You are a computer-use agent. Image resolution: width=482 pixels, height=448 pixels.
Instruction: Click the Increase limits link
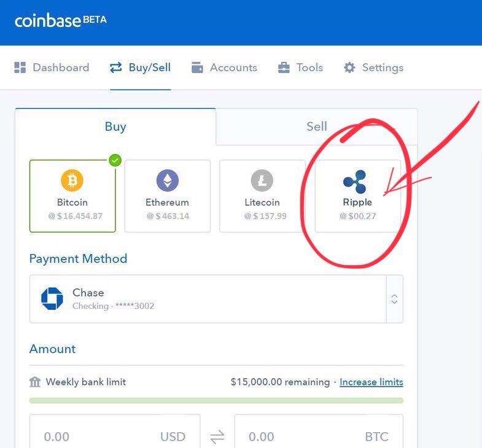coord(371,382)
